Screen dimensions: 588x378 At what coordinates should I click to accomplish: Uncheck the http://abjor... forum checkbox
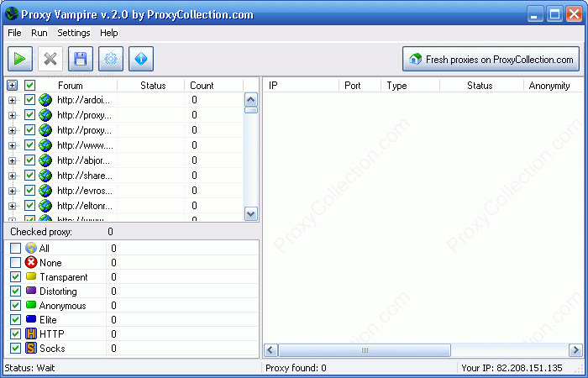(x=29, y=160)
